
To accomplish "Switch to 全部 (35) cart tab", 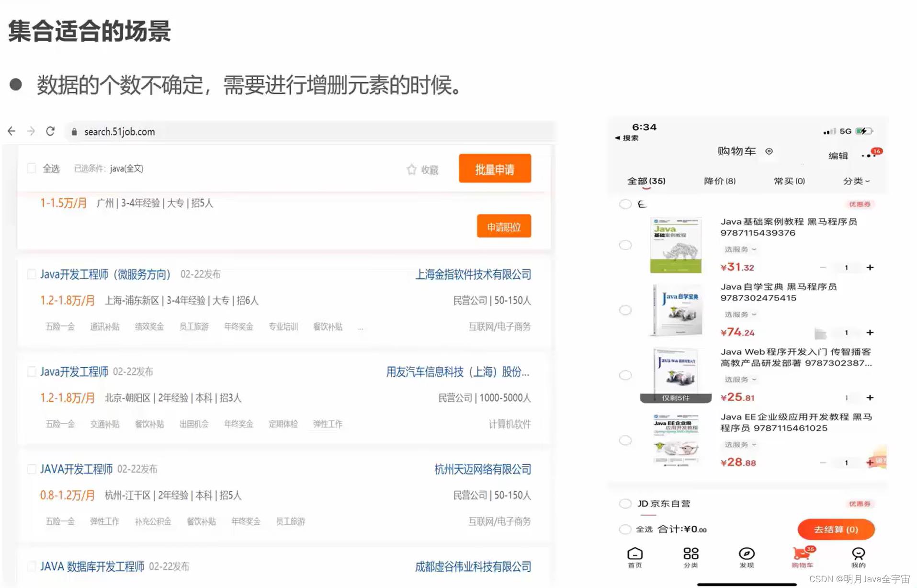I will (x=646, y=181).
